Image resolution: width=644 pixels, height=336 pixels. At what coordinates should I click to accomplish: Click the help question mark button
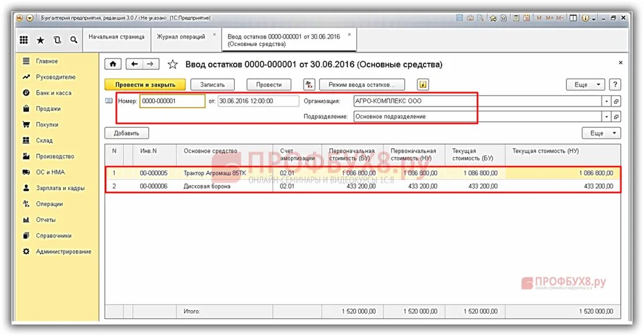(x=615, y=85)
